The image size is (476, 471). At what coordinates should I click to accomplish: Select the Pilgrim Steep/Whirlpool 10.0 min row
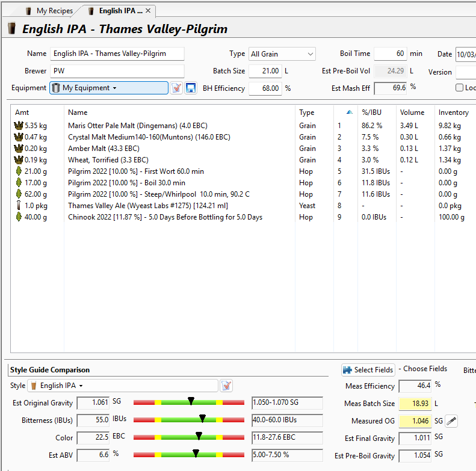[243, 194]
